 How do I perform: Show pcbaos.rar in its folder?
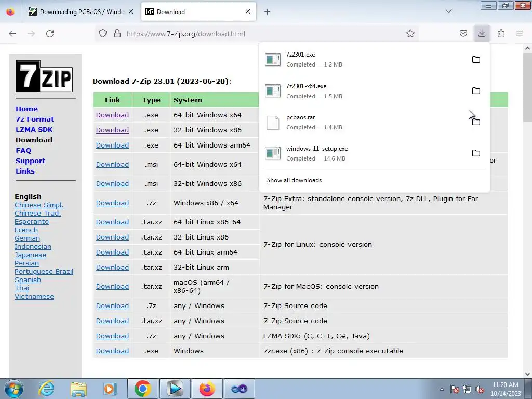476,122
